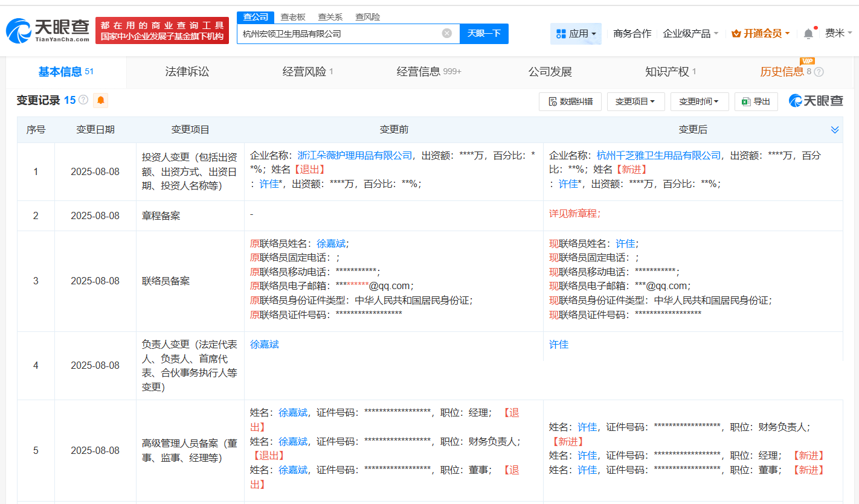Open the 变更时间 filter dropdown
Viewport: 859px width, 504px height.
pos(699,101)
